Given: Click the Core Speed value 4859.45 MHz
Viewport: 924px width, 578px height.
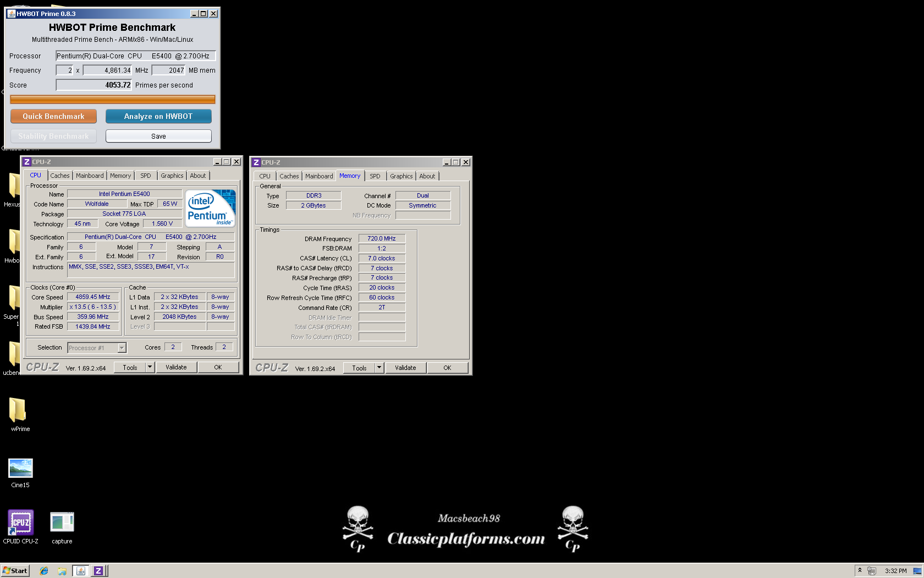Looking at the screenshot, I should 93,297.
